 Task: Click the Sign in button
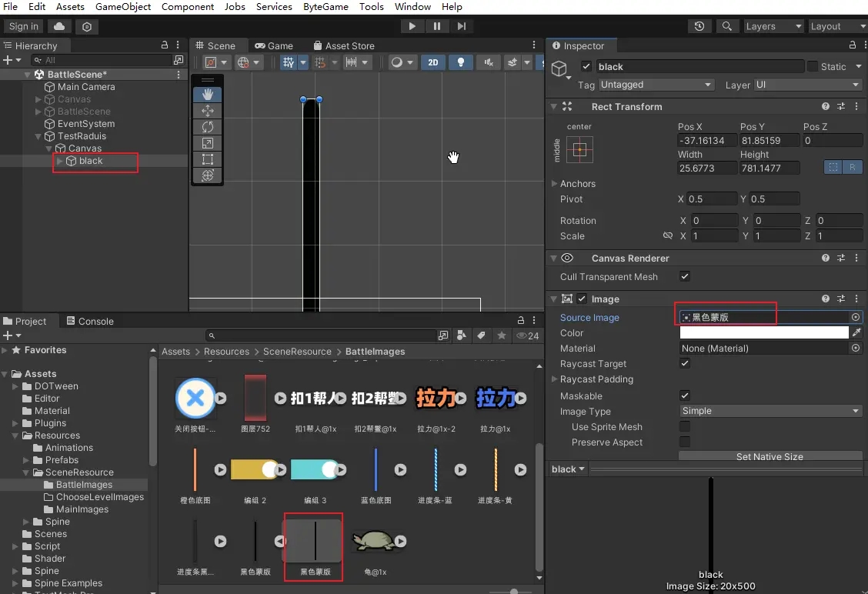(x=24, y=26)
